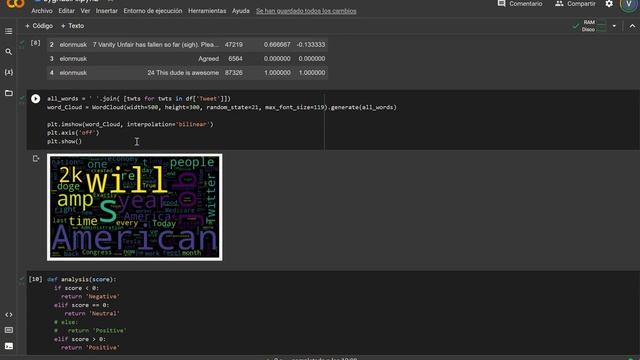Click the value 6564 in the table
Viewport: 640px width, 360px height.
236,59
